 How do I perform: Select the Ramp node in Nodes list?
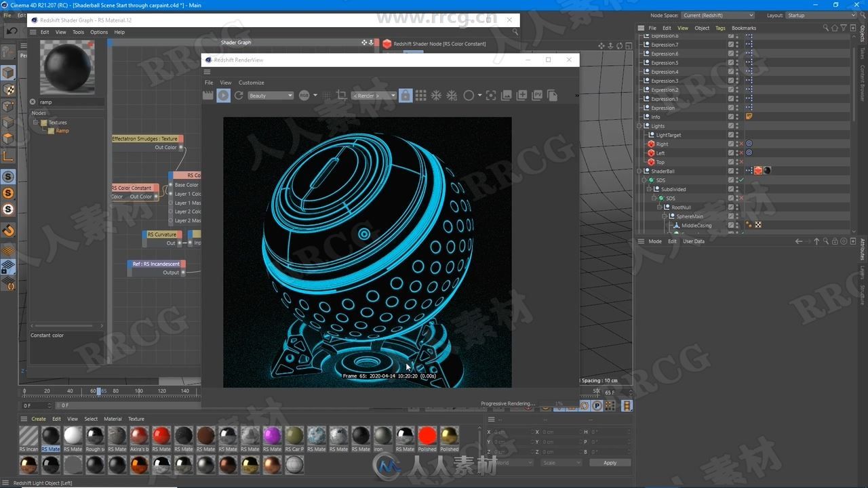(62, 131)
